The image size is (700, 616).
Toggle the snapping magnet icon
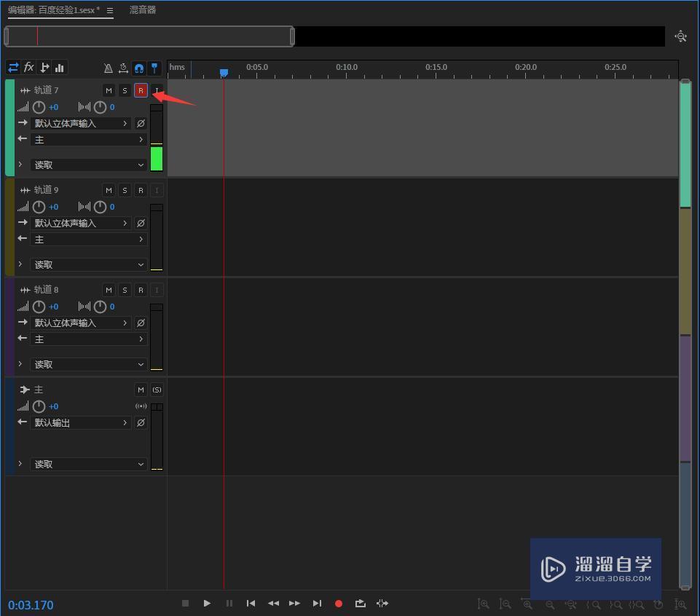[x=139, y=68]
